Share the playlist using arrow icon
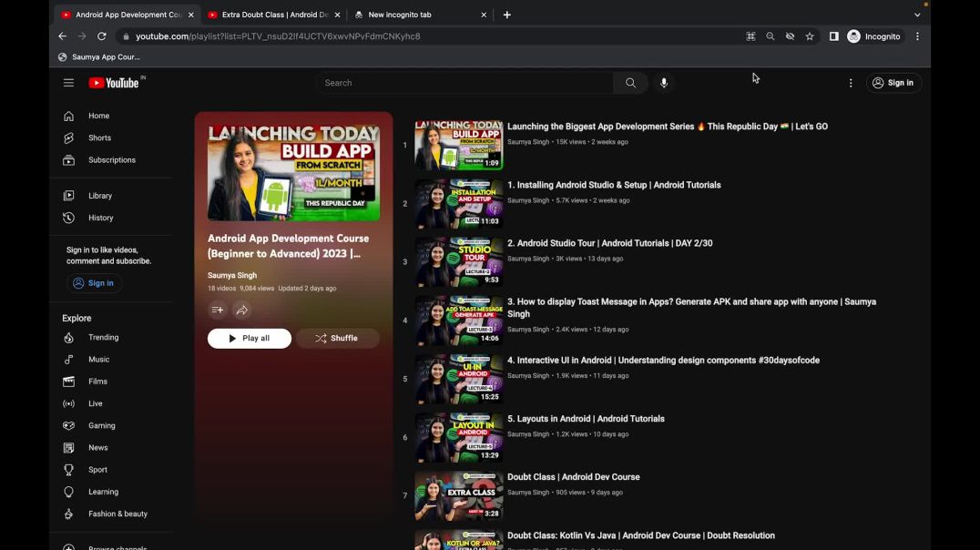This screenshot has width=980, height=550. [242, 311]
